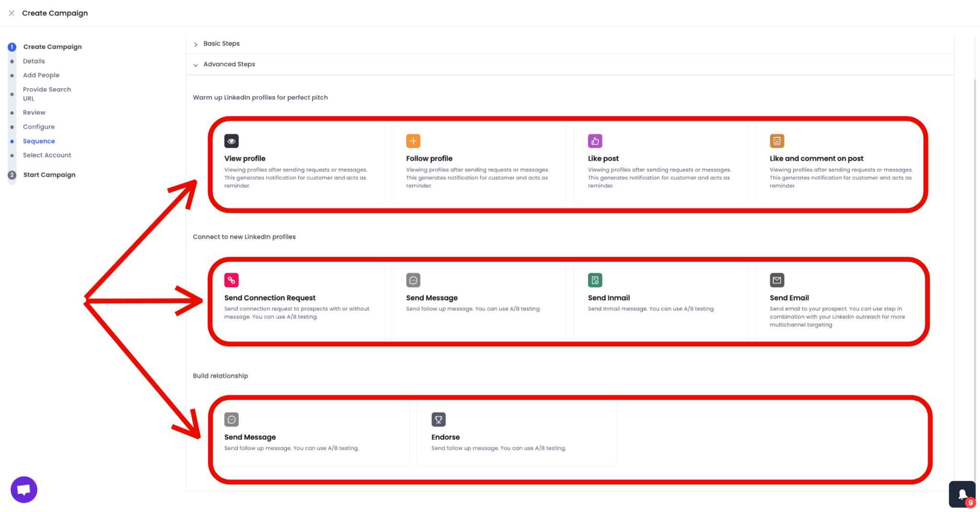Image resolution: width=980 pixels, height=512 pixels.
Task: Click the Send Email envelope icon
Action: (x=777, y=280)
